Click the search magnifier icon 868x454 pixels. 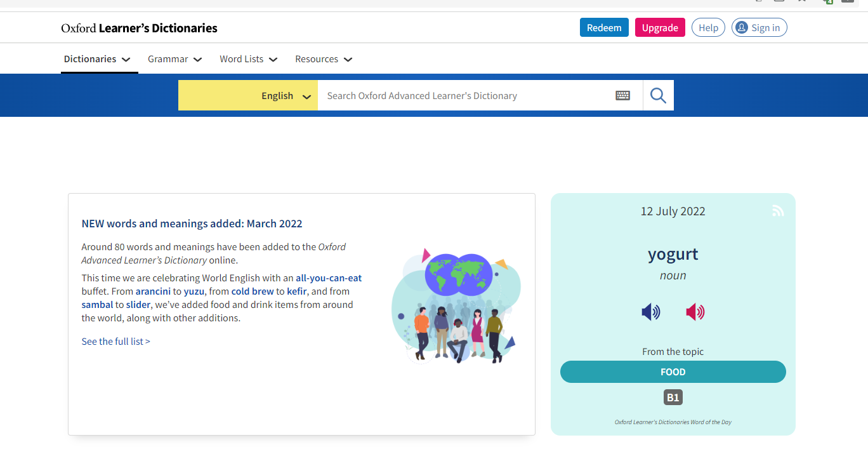658,95
